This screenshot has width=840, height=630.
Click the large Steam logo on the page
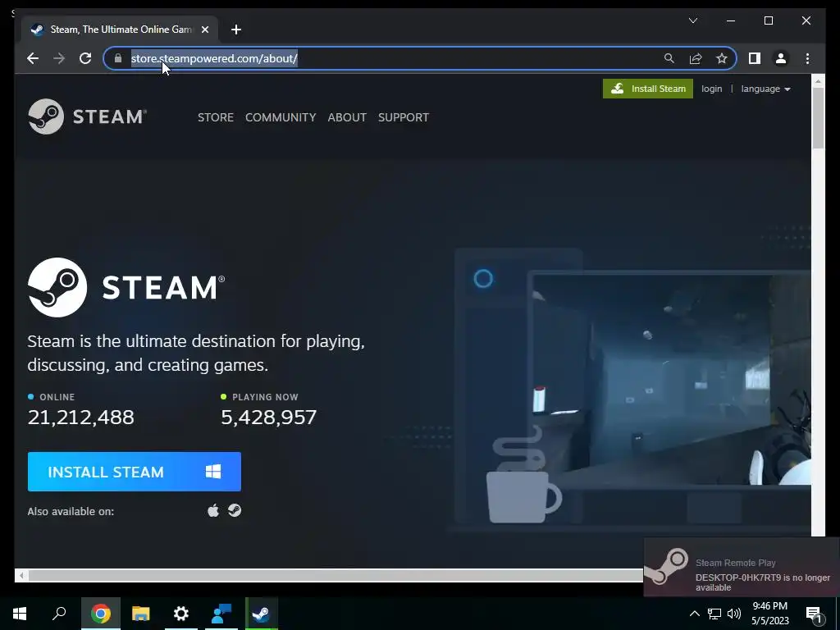126,287
